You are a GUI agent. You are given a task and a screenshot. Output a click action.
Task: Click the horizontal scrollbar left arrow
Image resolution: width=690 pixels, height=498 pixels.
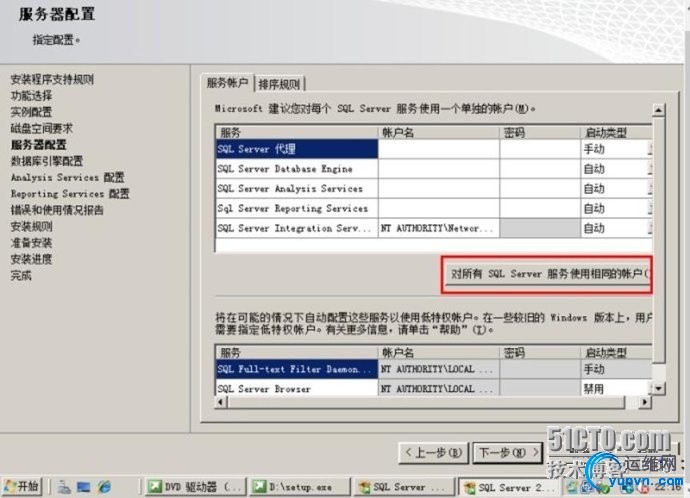[x=221, y=402]
